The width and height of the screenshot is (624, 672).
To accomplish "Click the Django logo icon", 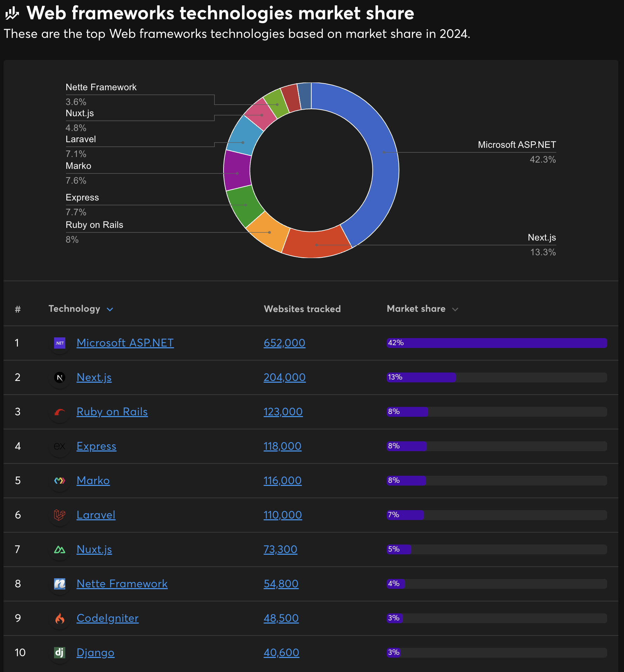I will click(60, 653).
